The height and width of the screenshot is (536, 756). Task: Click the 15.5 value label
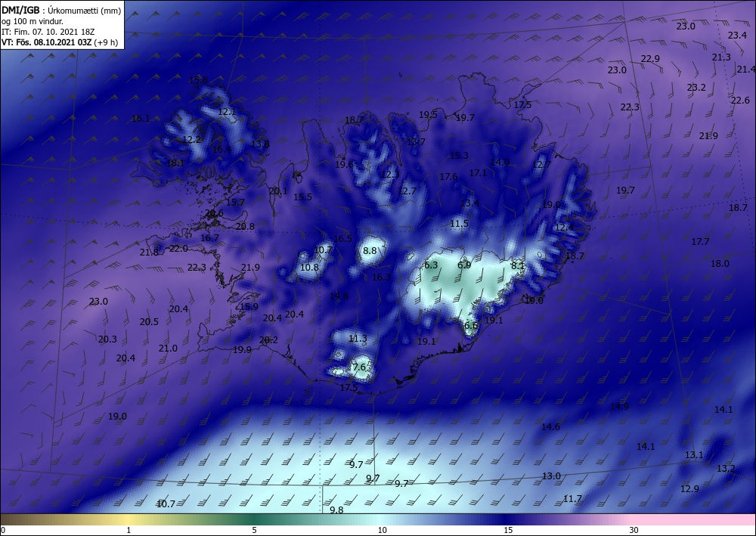point(302,197)
